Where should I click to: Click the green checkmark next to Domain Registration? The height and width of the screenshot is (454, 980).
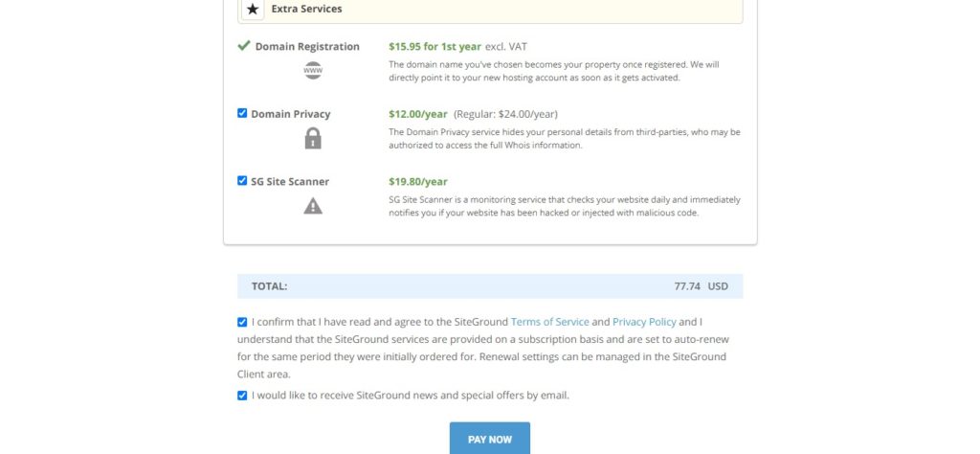[x=244, y=46]
